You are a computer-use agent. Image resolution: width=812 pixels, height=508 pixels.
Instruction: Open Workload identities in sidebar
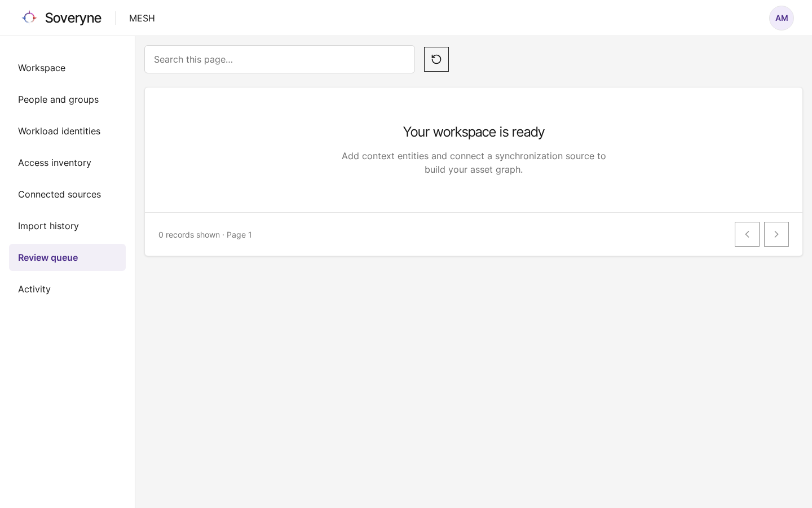(67, 131)
